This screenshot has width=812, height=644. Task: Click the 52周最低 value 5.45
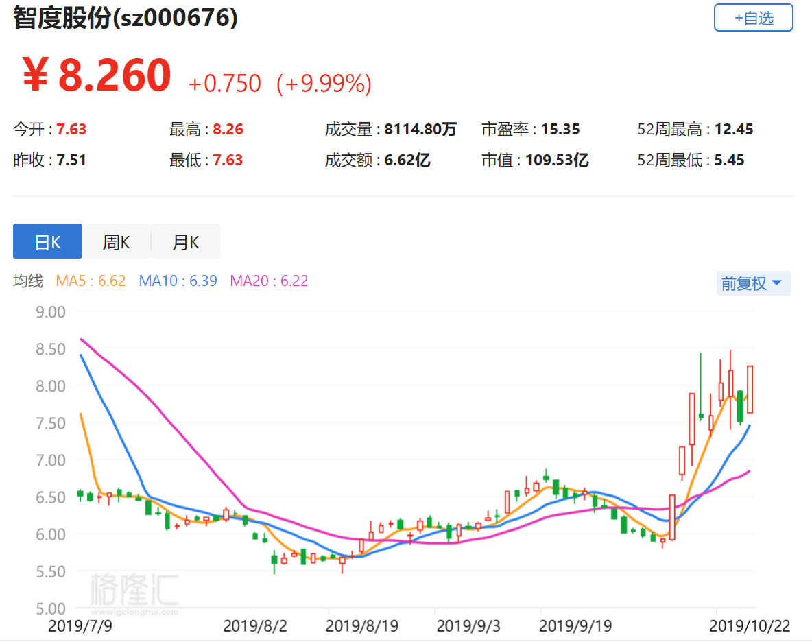(x=729, y=160)
